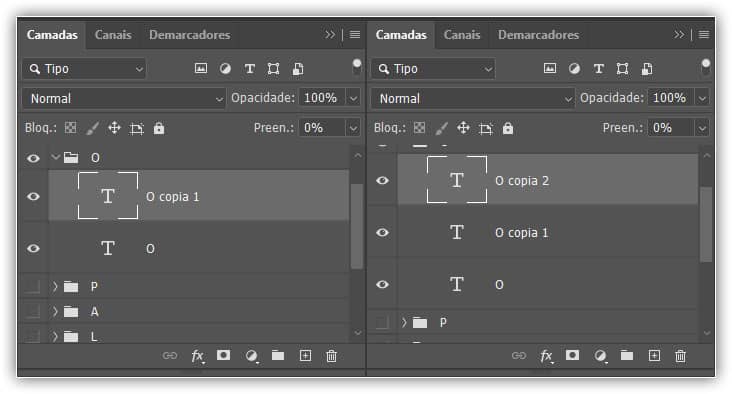
Task: Switch to the Demarcadores tab in right panel
Action: click(538, 35)
